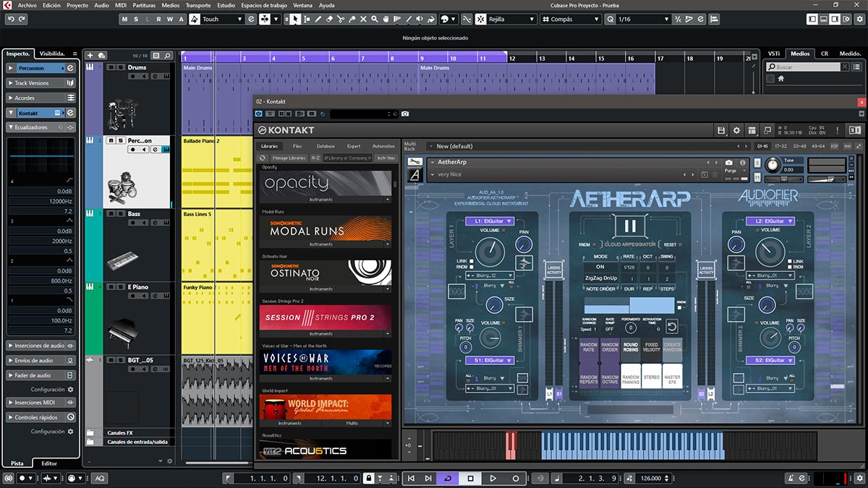
Task: Open the S1: ElGuitar shimmer dropdown
Action: click(490, 359)
